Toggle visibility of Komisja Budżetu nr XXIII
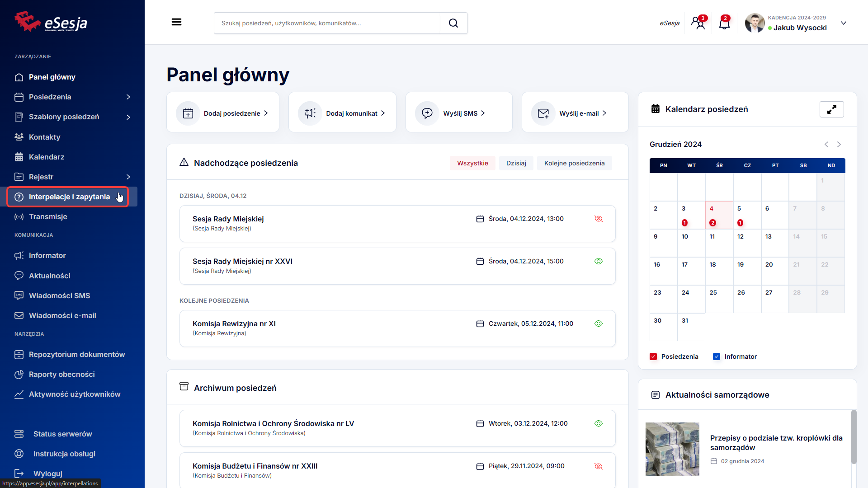This screenshot has width=868, height=488. [599, 466]
